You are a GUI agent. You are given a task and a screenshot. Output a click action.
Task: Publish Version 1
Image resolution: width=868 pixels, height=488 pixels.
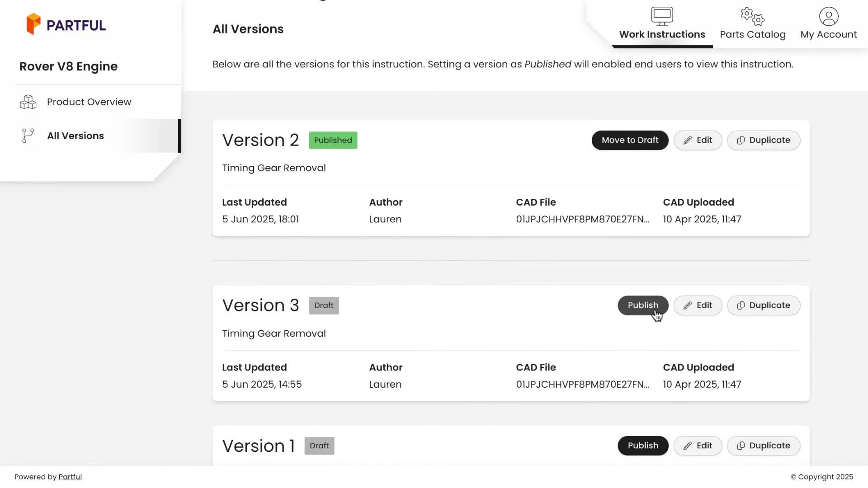point(642,446)
